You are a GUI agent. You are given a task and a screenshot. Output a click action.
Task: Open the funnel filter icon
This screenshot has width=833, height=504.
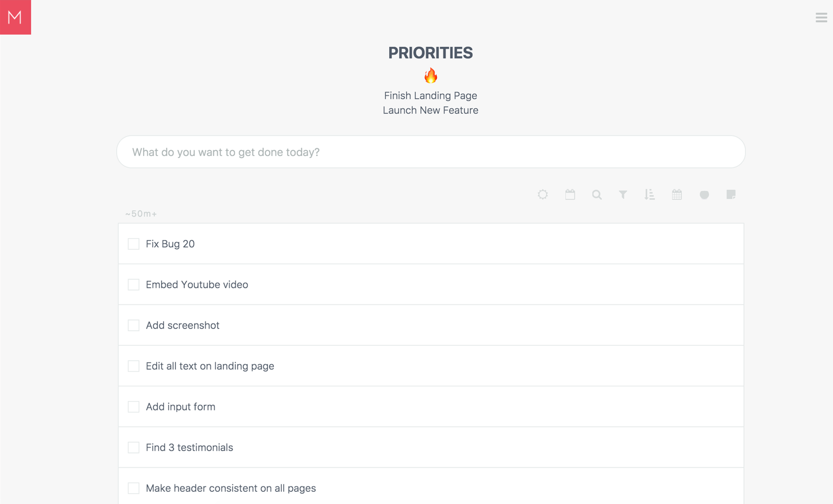tap(623, 194)
